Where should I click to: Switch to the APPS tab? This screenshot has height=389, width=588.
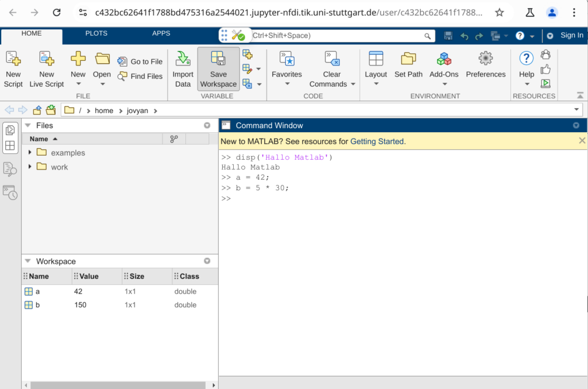161,33
